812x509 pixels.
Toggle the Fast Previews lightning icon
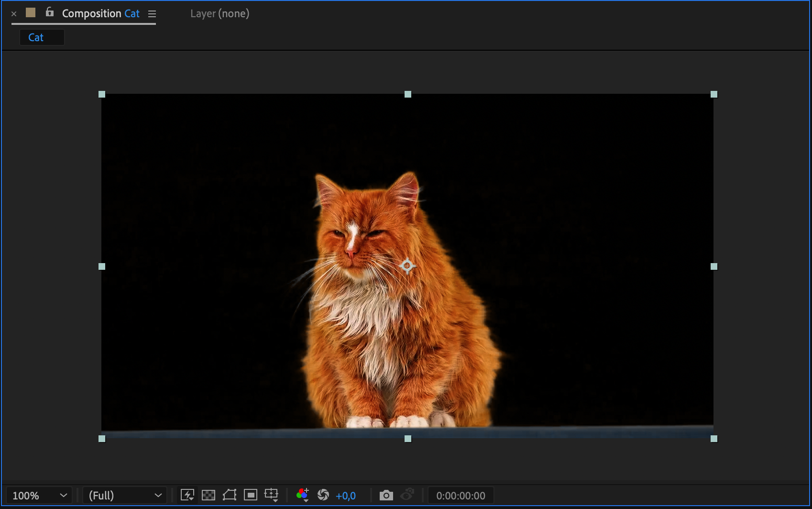click(187, 495)
